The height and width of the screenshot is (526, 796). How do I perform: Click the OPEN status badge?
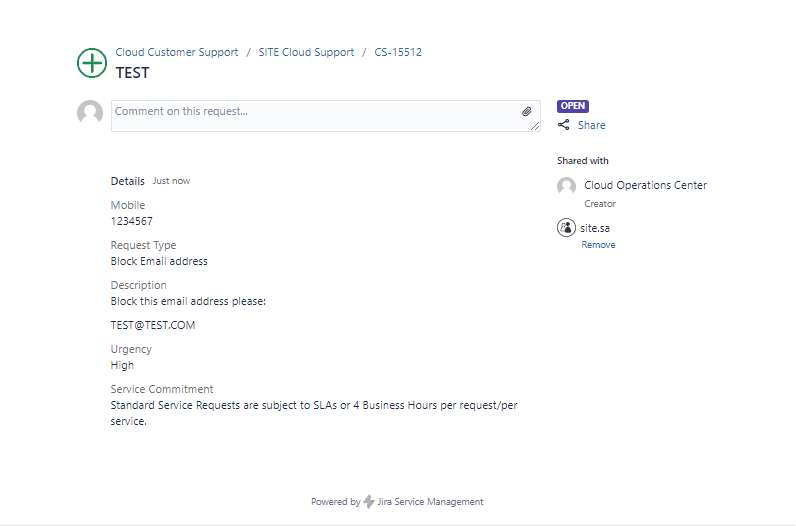pos(573,106)
